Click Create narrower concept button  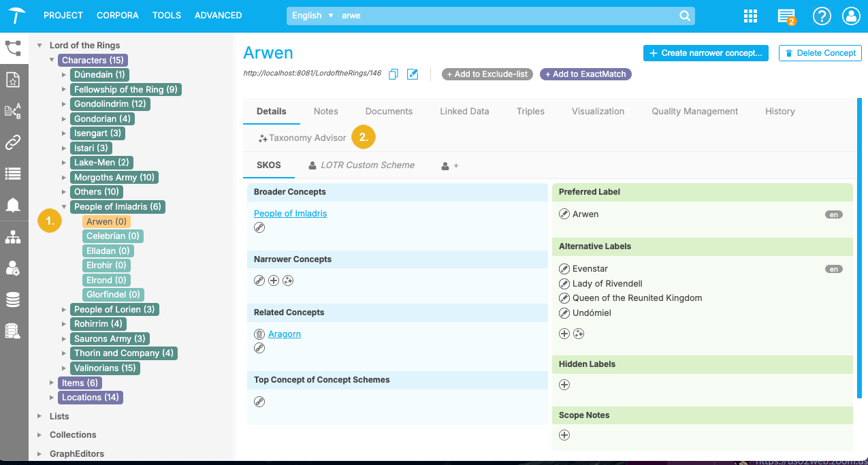705,53
